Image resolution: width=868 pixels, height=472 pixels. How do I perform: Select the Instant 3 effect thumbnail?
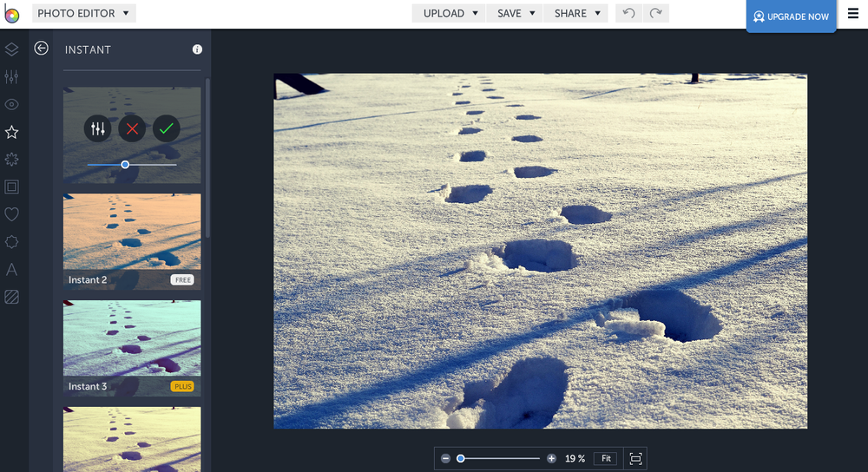[132, 348]
